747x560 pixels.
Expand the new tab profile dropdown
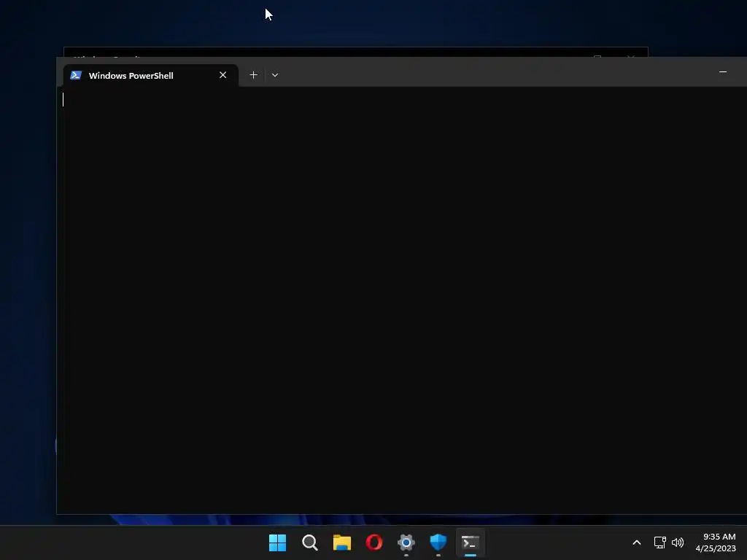pos(275,75)
